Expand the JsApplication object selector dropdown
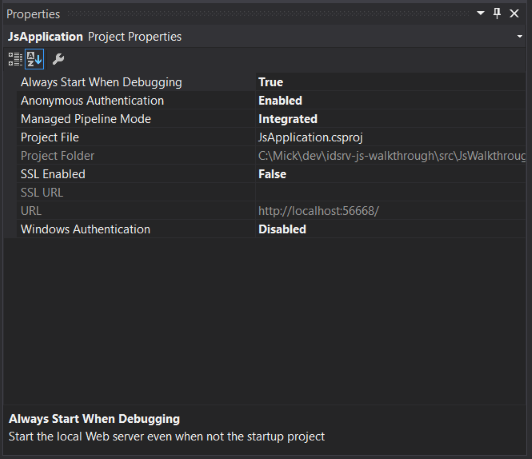 click(x=519, y=36)
